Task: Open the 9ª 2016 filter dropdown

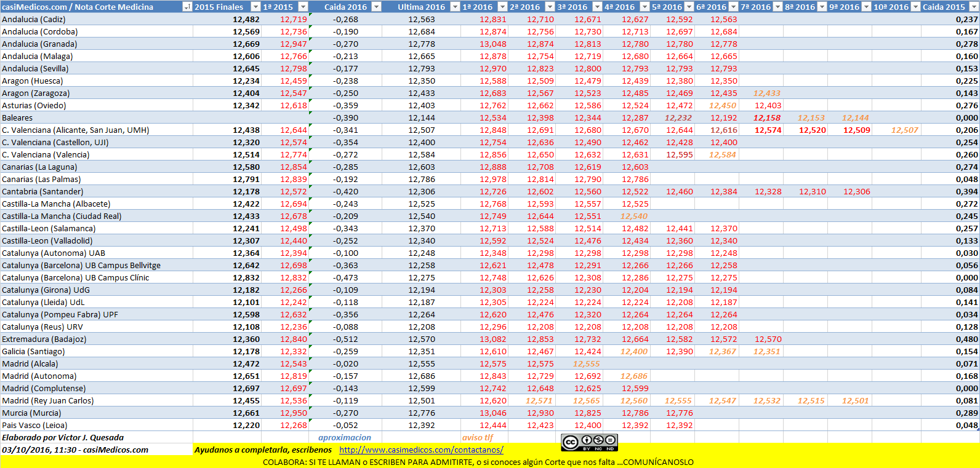Action: [x=866, y=7]
